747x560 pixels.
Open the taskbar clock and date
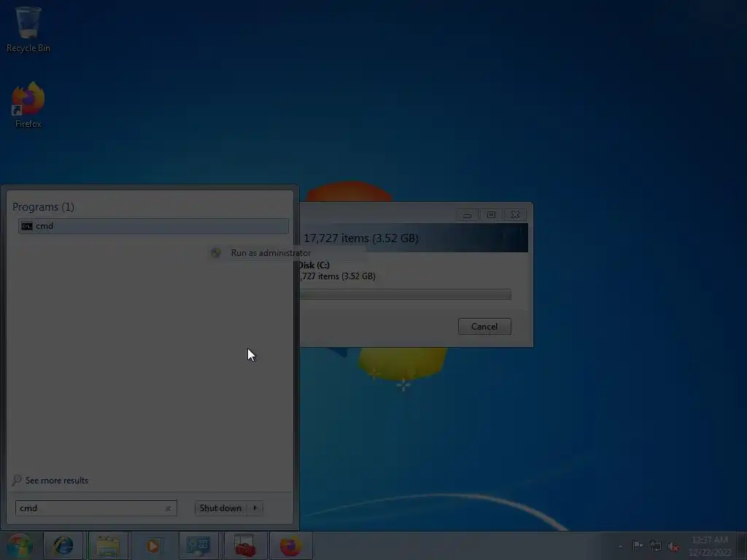point(710,545)
